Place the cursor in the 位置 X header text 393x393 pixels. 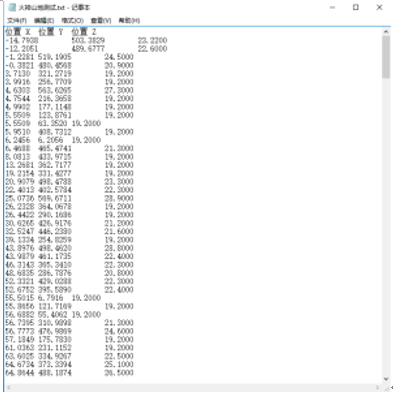click(18, 32)
